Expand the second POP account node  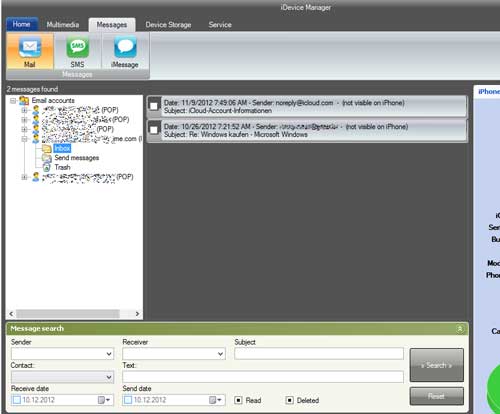pyautogui.click(x=24, y=120)
